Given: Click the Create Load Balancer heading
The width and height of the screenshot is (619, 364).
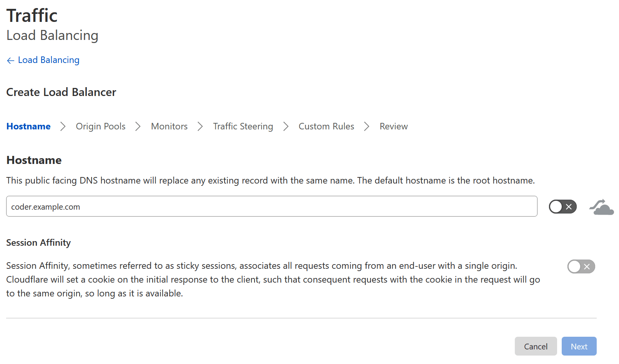Looking at the screenshot, I should tap(61, 92).
